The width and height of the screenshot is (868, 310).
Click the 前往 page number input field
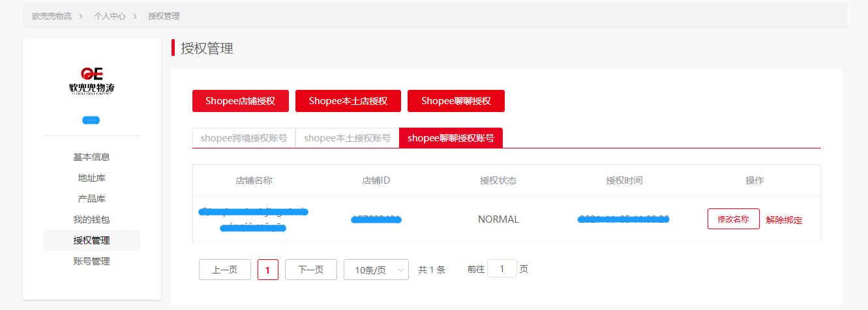(x=502, y=269)
